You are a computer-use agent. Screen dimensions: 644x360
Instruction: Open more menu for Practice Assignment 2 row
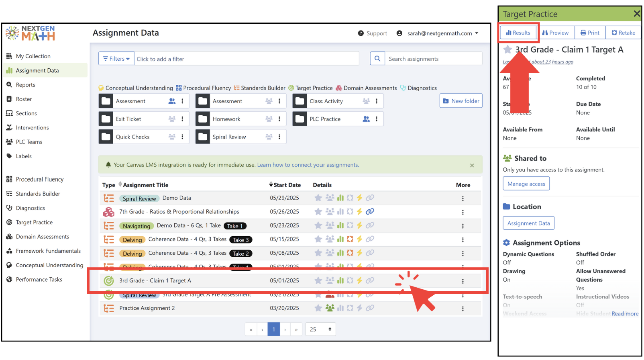pyautogui.click(x=463, y=309)
